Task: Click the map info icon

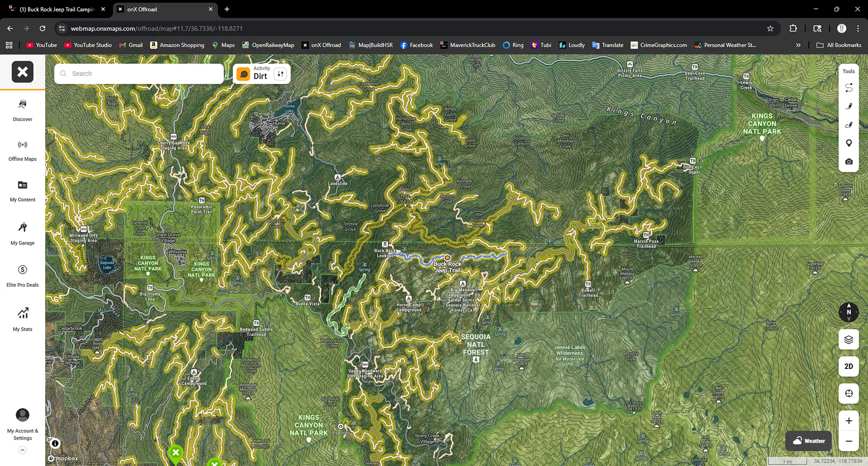Action: pos(55,443)
